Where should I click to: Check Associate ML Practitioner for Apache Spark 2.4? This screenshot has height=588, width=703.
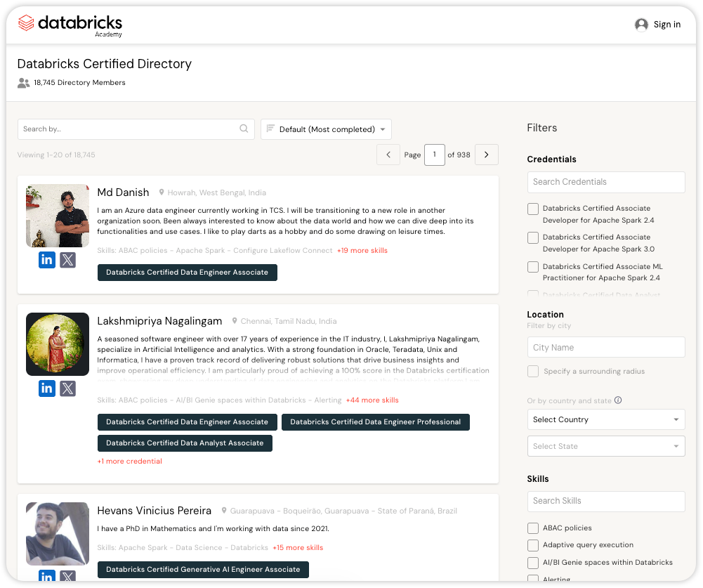coord(532,267)
